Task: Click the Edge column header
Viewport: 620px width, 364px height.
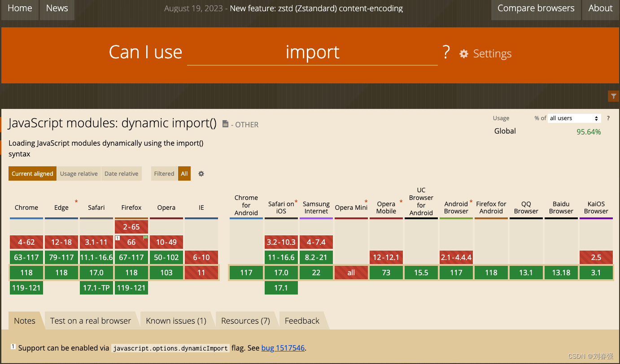Action: [61, 208]
